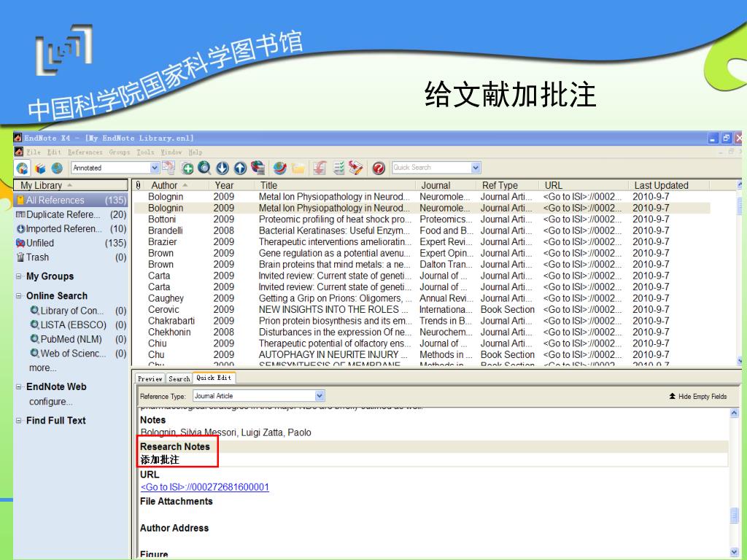Open the Annotated output style dropdown
Viewport: 747px width, 560px height.
(155, 168)
